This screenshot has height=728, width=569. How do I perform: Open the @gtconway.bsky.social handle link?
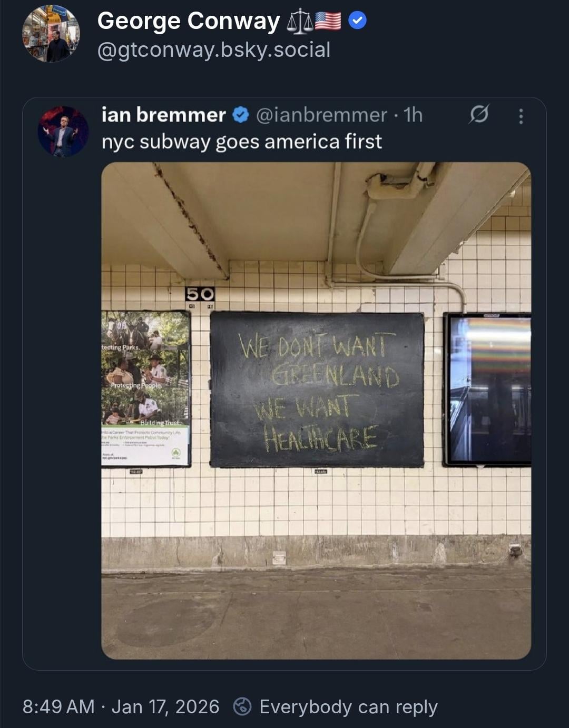pos(214,50)
